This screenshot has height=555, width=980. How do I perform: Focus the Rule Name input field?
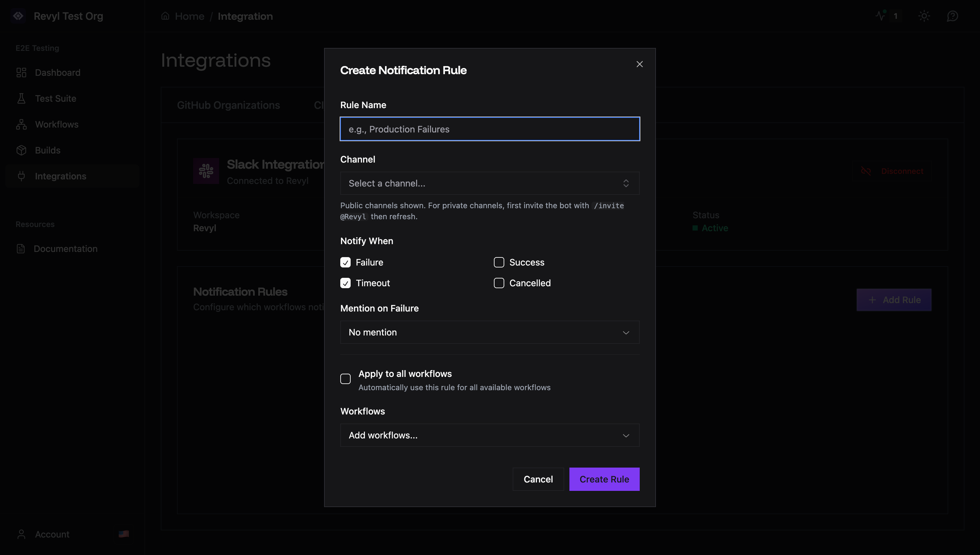(x=489, y=129)
